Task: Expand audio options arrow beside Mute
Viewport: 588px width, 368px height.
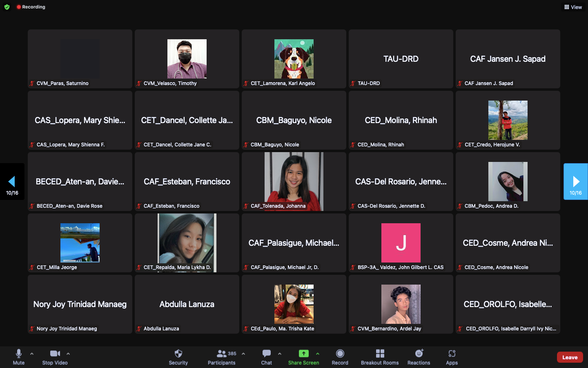Action: tap(32, 354)
